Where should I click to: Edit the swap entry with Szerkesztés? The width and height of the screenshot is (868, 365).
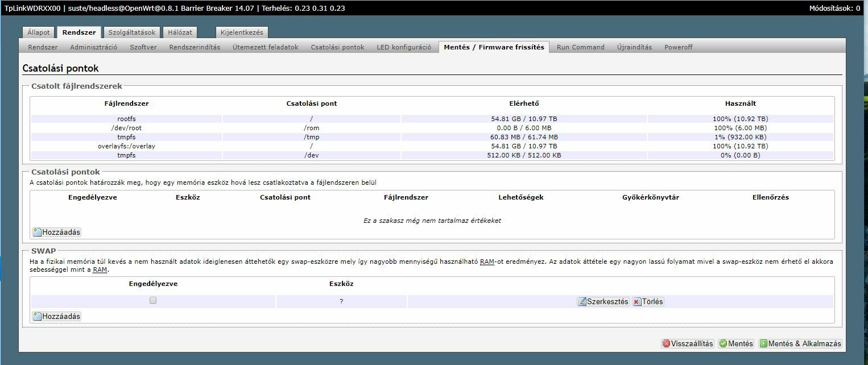[x=603, y=302]
